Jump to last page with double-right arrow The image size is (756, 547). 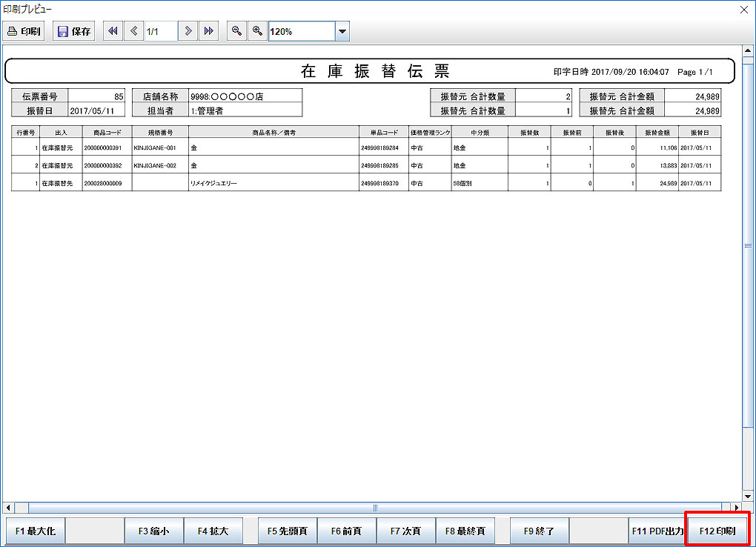point(209,31)
